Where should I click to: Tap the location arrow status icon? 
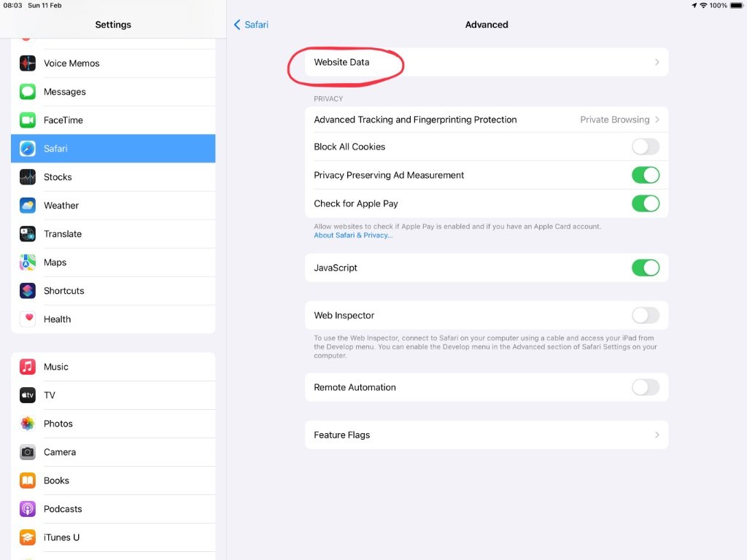click(x=694, y=6)
